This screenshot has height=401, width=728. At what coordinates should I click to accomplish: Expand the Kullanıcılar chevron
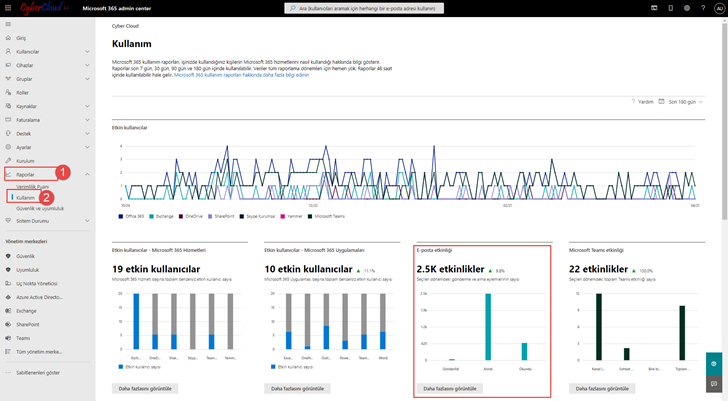[x=87, y=52]
